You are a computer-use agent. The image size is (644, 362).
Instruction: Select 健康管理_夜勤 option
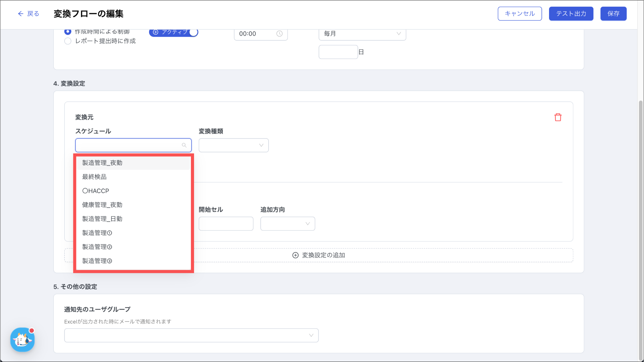(x=102, y=205)
